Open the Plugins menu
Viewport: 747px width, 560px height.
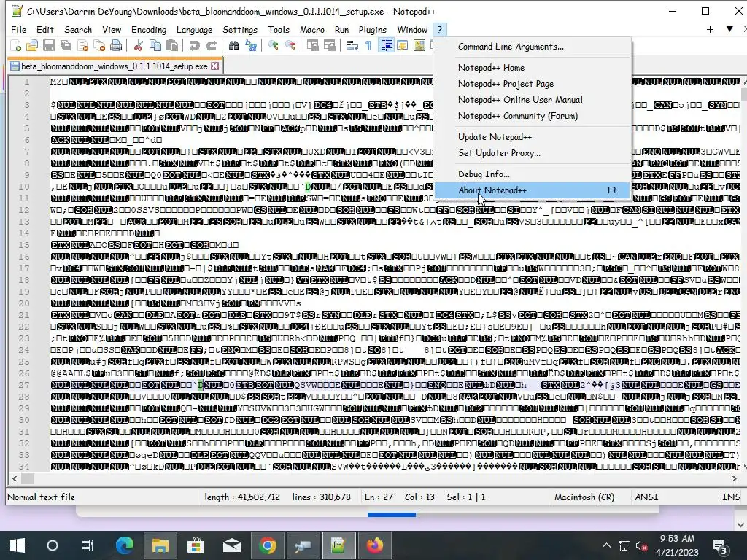pos(372,29)
